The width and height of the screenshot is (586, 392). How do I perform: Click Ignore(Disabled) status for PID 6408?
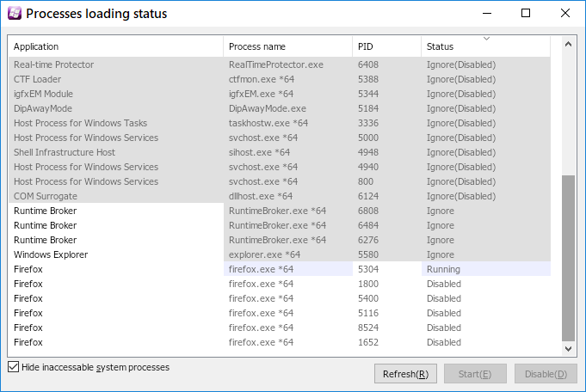461,64
